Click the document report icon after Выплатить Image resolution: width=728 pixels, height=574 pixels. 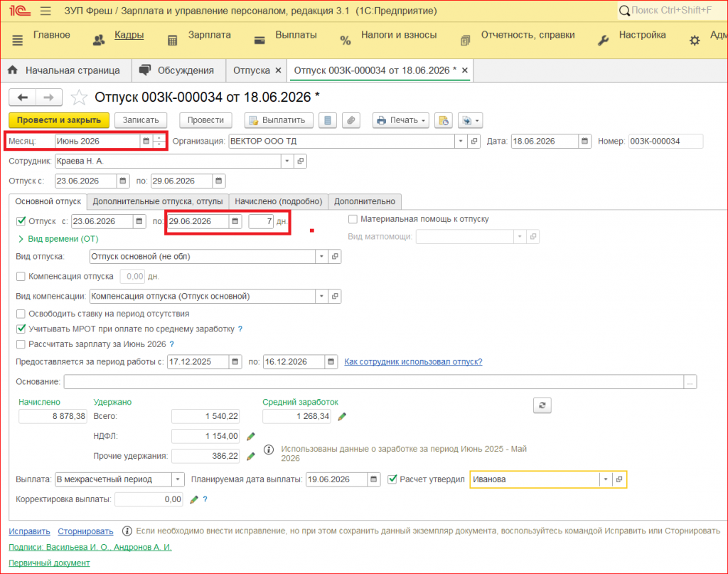click(327, 120)
